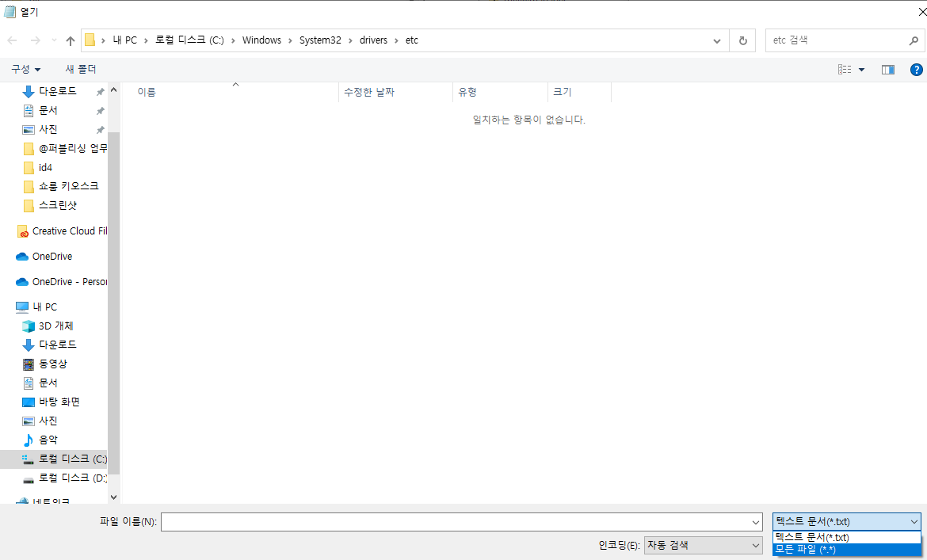Expand chevron after 'System32' breadcrumb
Image resolution: width=927 pixels, height=560 pixels.
click(x=350, y=40)
